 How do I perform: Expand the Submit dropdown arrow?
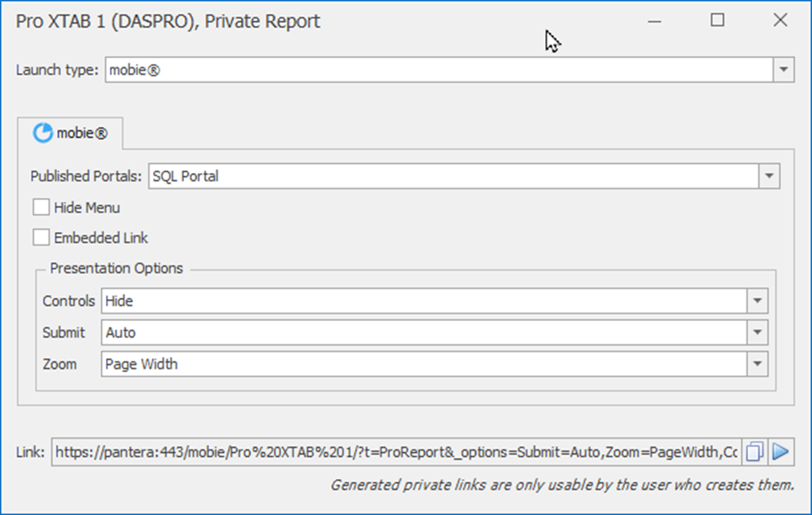click(x=757, y=332)
